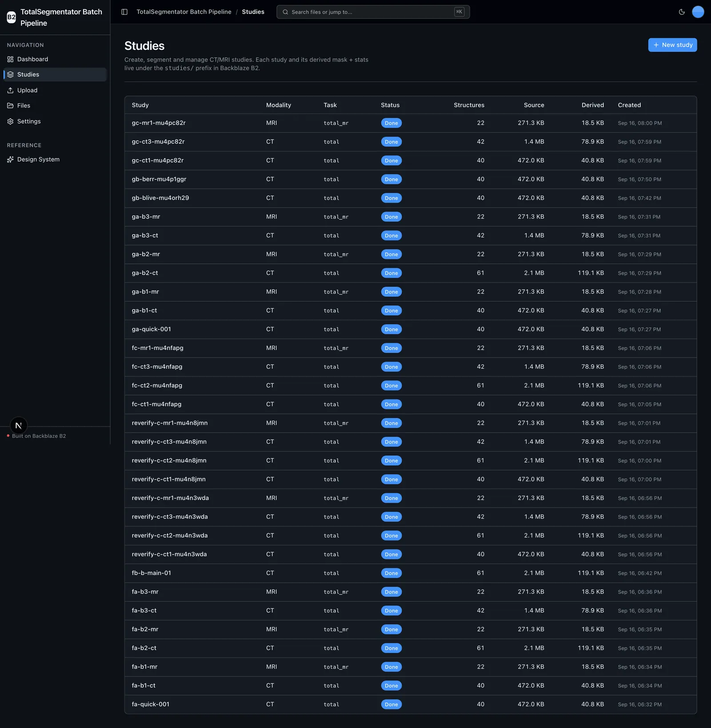Click the B2 logo icon

tap(11, 17)
